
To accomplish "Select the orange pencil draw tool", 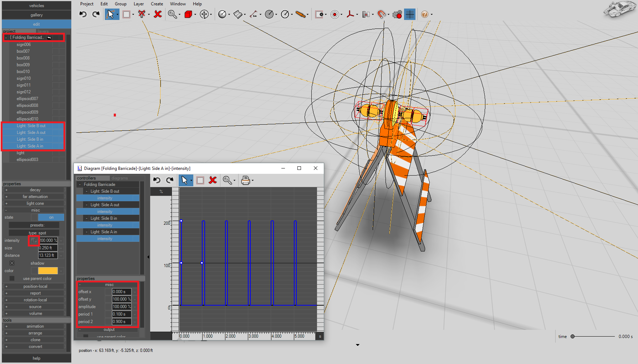I will coord(301,14).
